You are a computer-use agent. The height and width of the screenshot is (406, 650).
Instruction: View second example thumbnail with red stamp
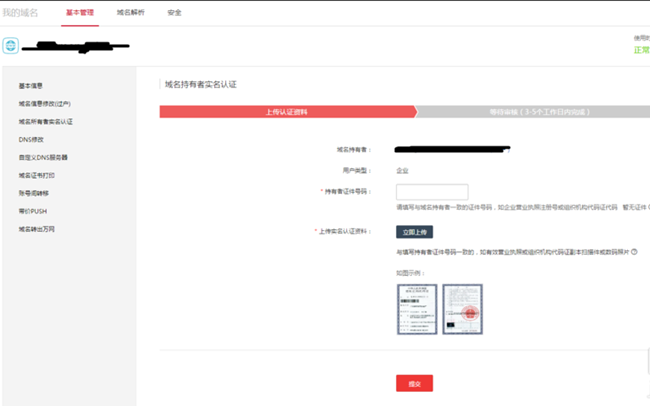coord(463,309)
